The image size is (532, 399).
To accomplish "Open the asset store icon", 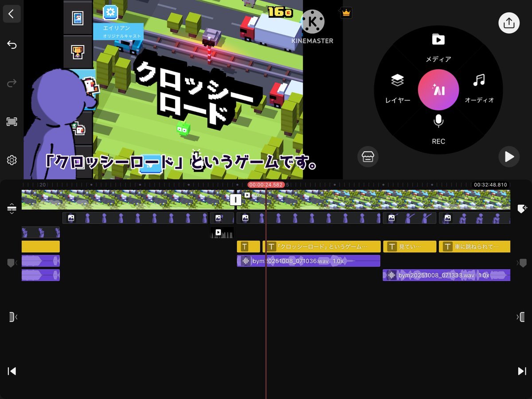I will point(368,157).
